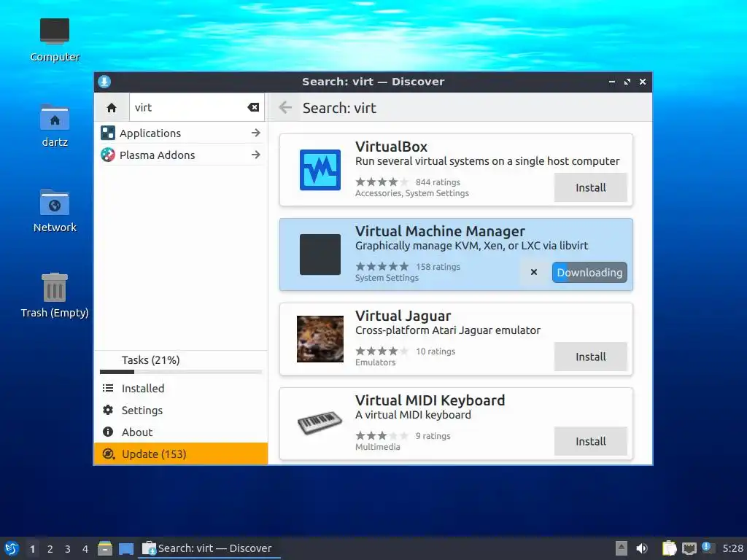The image size is (747, 560).
Task: Switch to virtual desktop 1
Action: [x=32, y=549]
